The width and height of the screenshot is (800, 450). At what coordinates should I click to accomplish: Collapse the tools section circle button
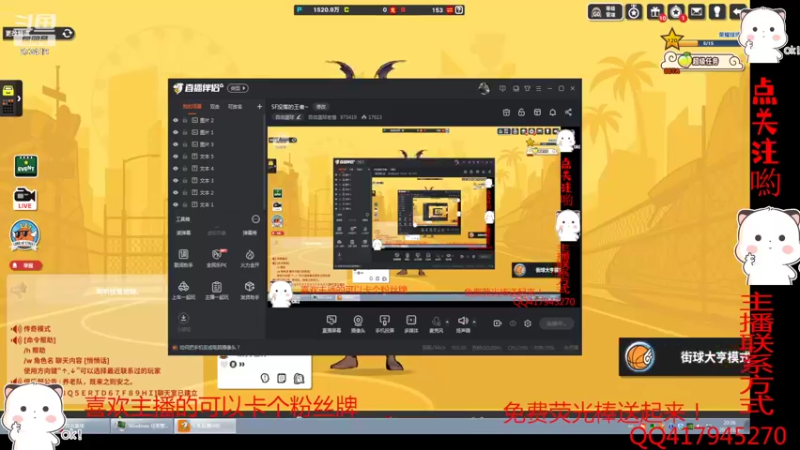coord(256,219)
